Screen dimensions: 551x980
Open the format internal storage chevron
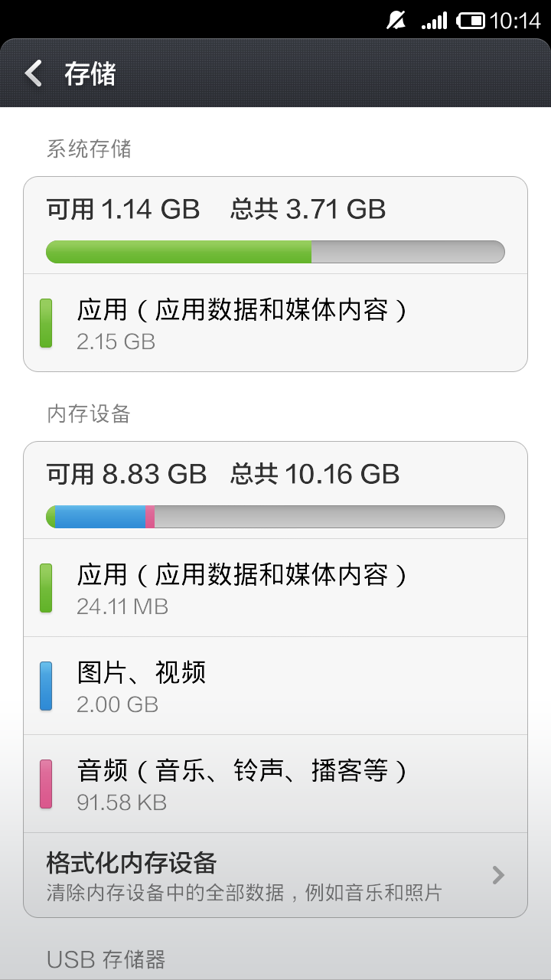pyautogui.click(x=498, y=874)
